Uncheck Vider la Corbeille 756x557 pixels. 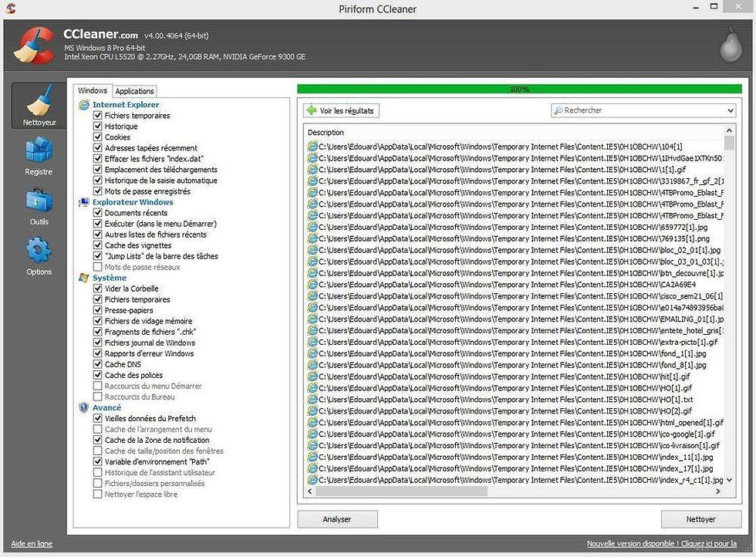click(x=98, y=289)
